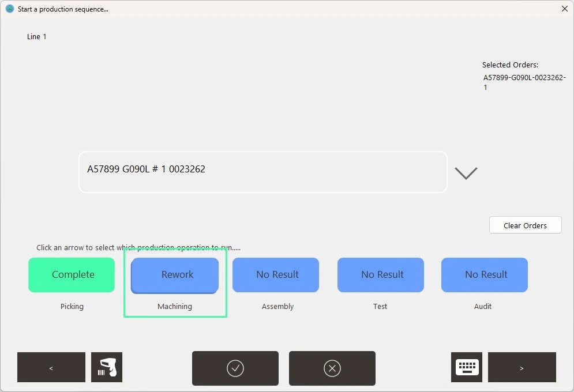574x392 pixels.
Task: Click the Line 1 label
Action: point(37,37)
